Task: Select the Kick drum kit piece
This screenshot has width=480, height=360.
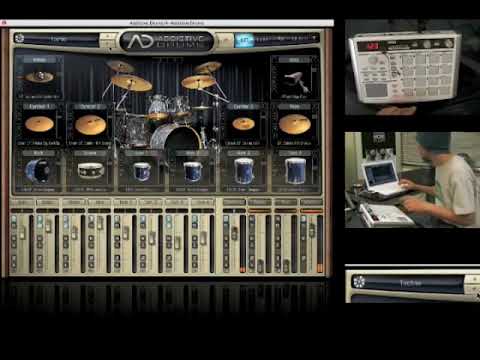Action: 38,171
